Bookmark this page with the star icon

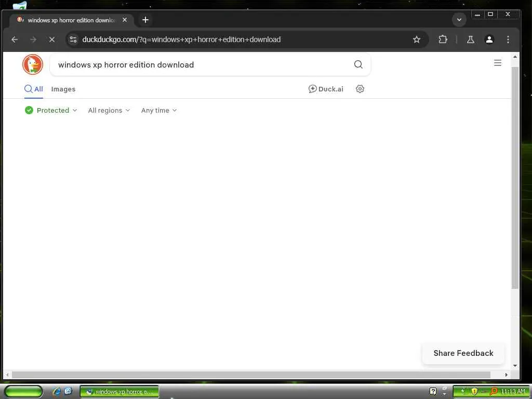[x=417, y=39]
